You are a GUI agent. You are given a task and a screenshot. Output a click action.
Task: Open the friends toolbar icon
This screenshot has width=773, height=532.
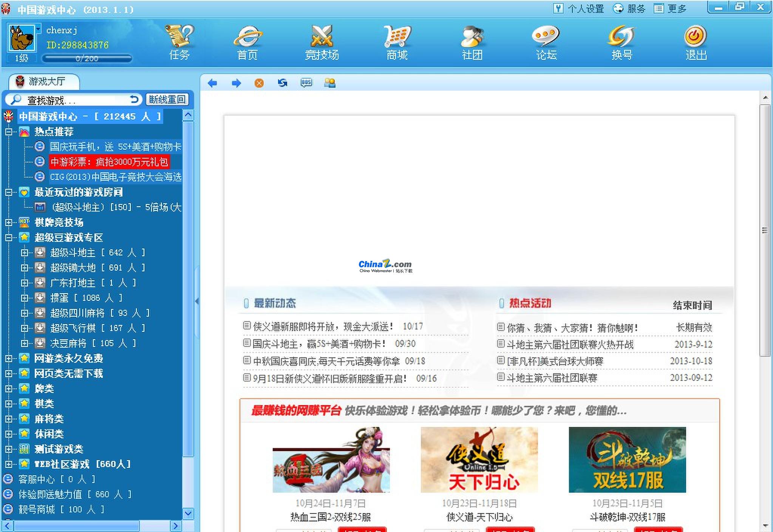(330, 83)
